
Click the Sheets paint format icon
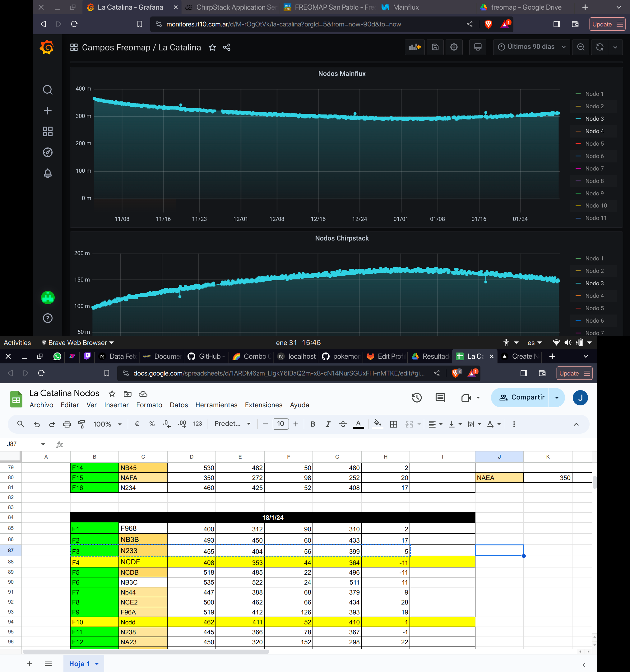point(81,424)
